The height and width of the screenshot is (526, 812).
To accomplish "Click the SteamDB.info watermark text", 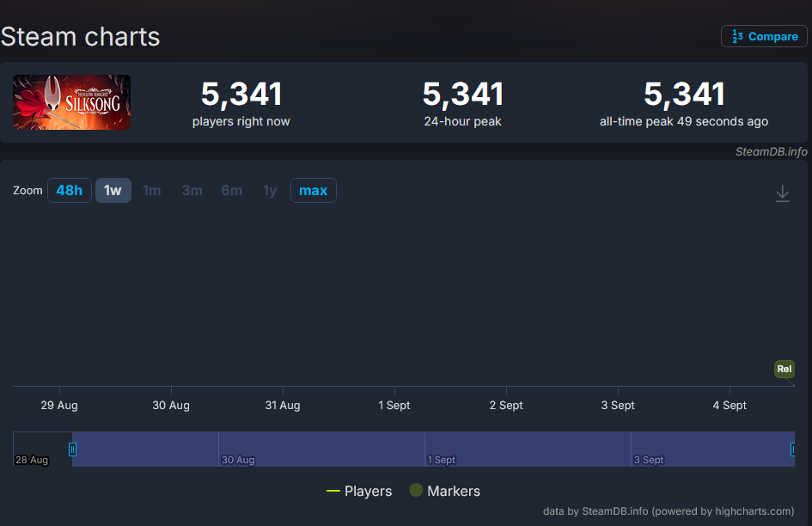I will click(771, 152).
